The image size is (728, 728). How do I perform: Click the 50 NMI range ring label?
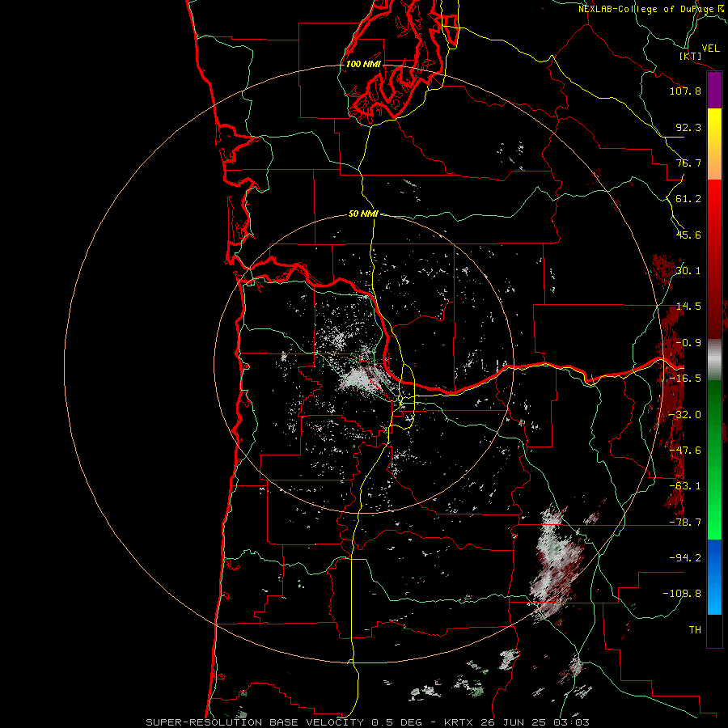click(x=363, y=214)
